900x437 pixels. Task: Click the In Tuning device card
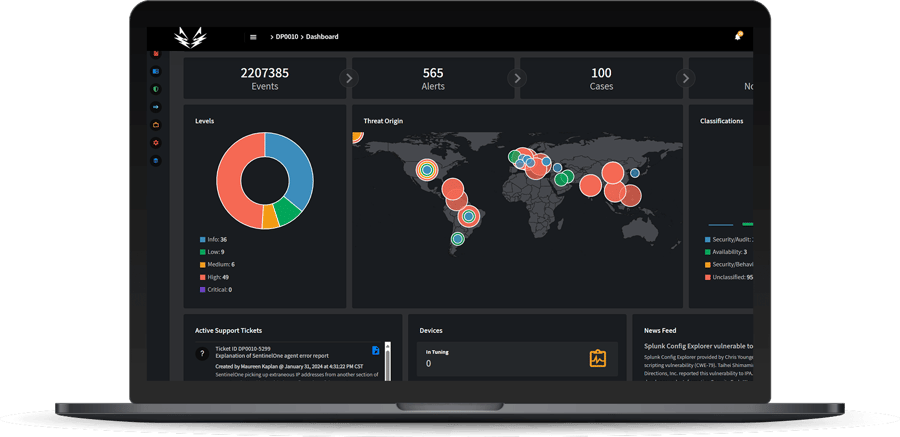(x=517, y=359)
